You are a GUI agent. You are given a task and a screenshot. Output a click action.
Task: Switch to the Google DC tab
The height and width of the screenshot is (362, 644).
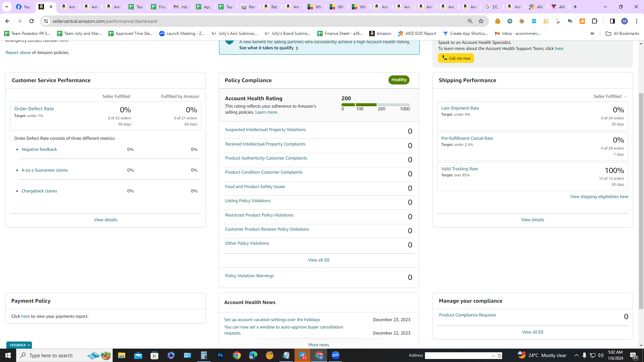point(492,7)
